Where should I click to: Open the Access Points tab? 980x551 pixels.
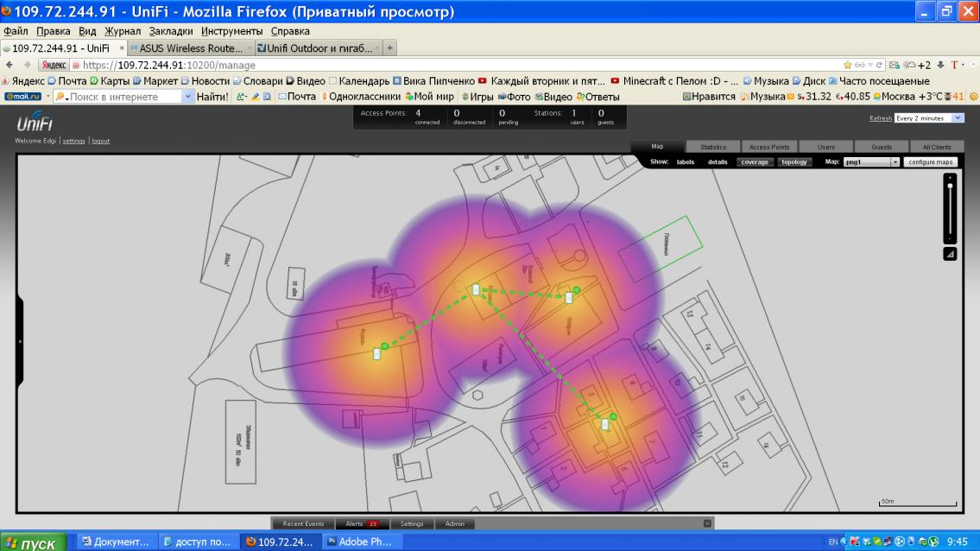(769, 147)
